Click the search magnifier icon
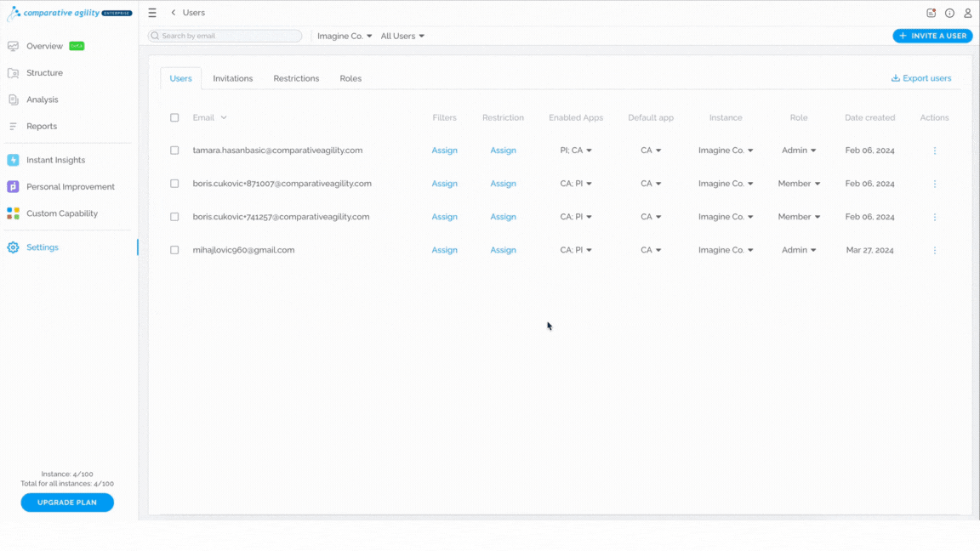This screenshot has width=980, height=551. [155, 36]
